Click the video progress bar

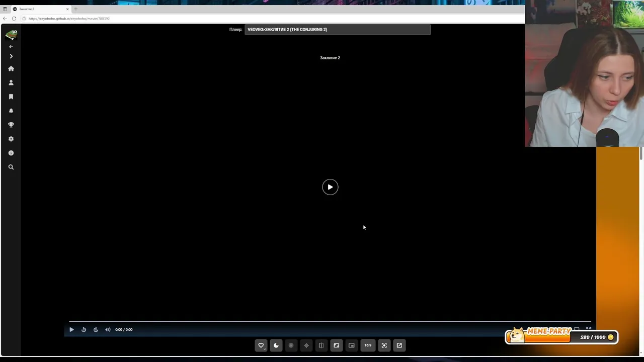click(330, 321)
